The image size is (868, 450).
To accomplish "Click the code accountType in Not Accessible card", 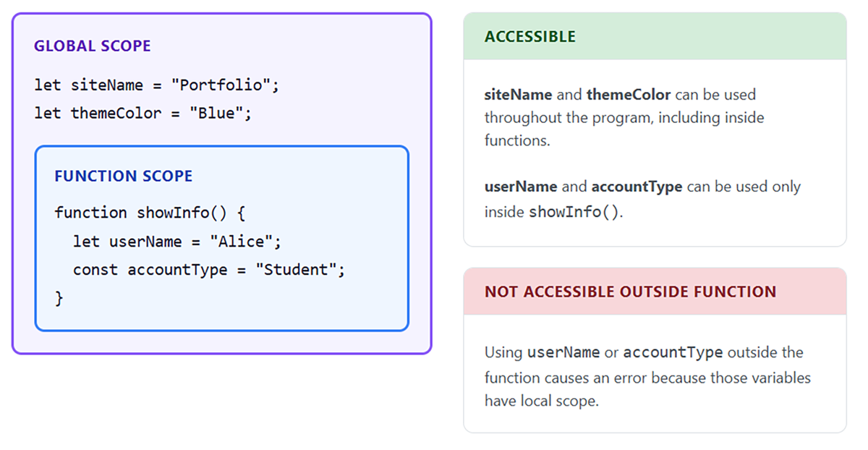I will pyautogui.click(x=673, y=353).
